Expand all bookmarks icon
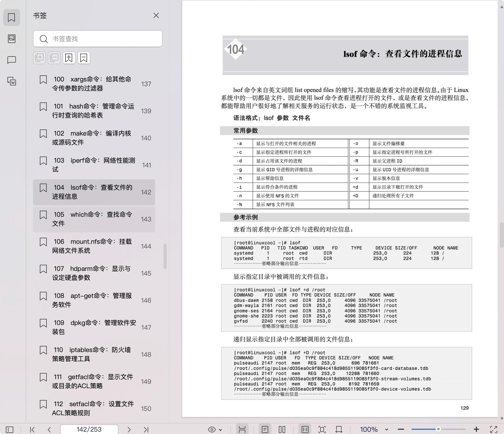504x434 pixels. click(x=39, y=58)
